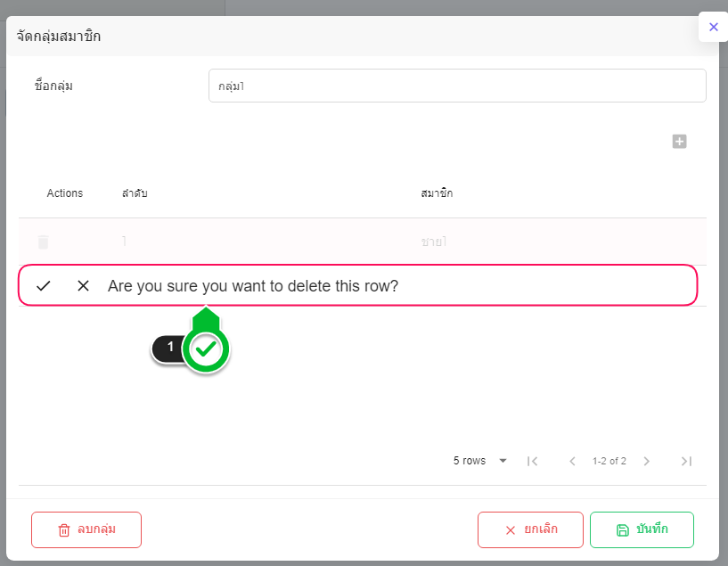Go to the first page of rows

532,461
